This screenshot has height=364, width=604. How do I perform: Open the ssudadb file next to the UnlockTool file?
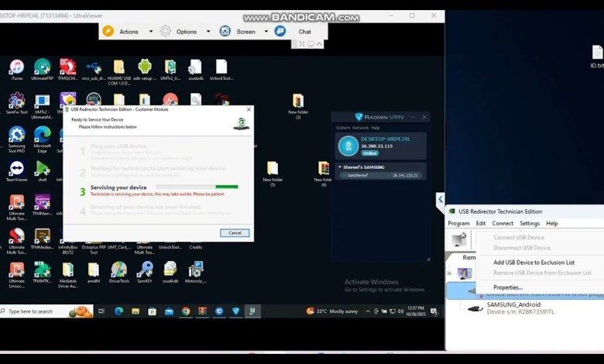[x=196, y=70]
